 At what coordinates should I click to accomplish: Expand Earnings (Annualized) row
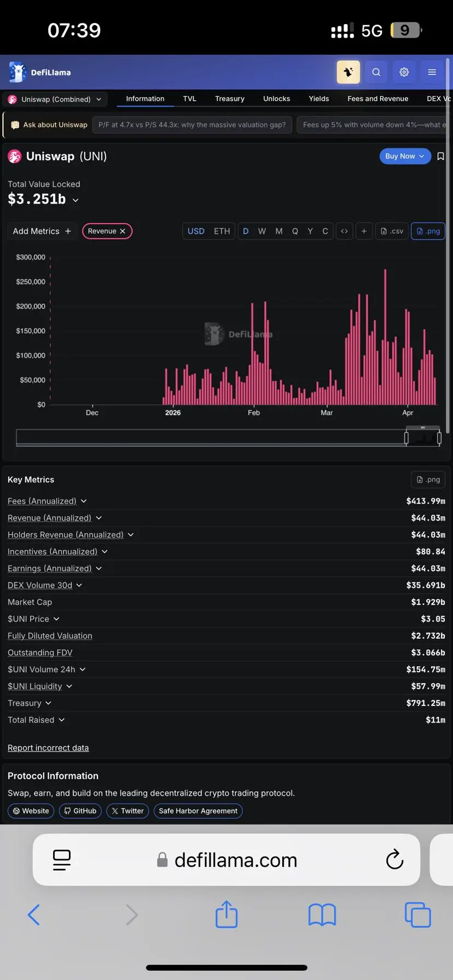point(99,569)
